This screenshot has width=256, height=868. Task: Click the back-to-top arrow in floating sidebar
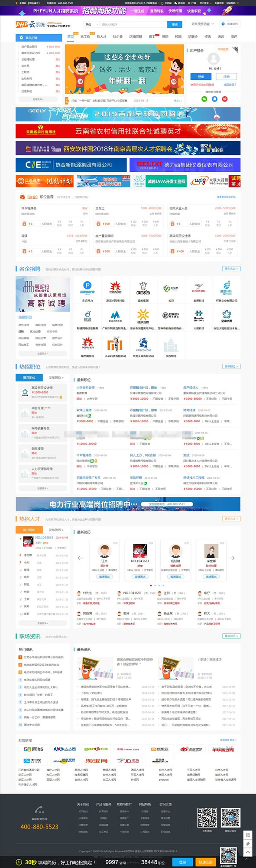(x=247, y=852)
